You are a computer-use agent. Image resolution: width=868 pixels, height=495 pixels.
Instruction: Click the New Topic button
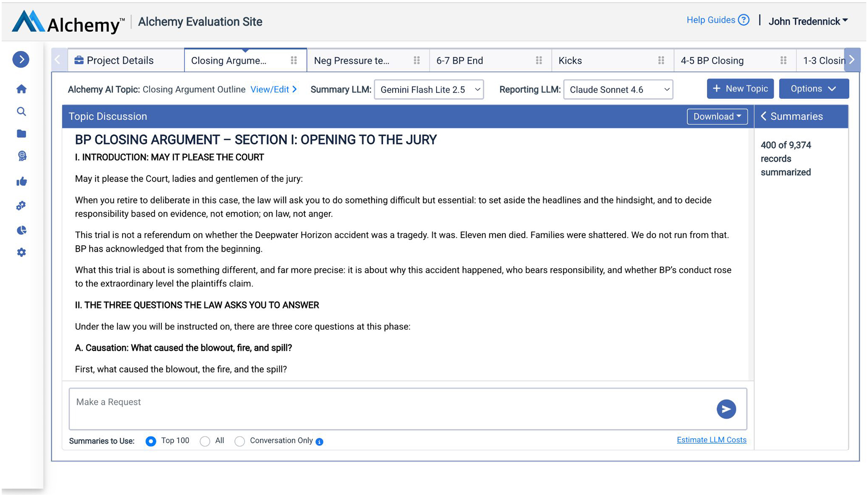(x=740, y=89)
